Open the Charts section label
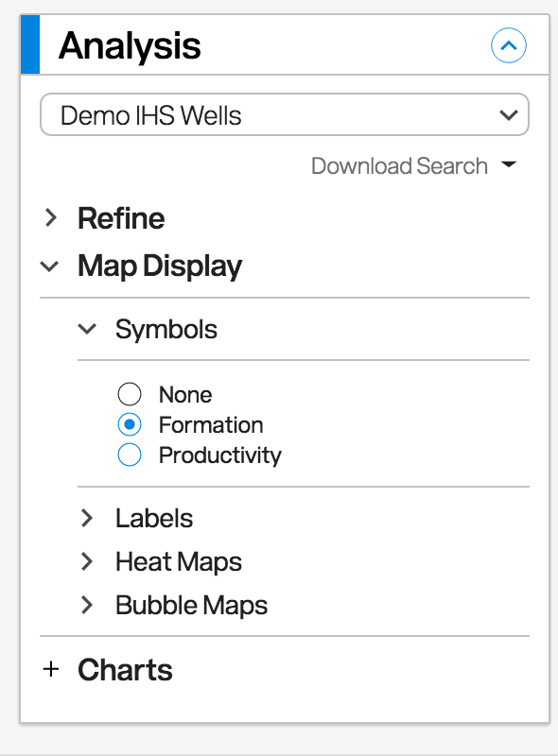Viewport: 558px width, 756px height. click(125, 670)
